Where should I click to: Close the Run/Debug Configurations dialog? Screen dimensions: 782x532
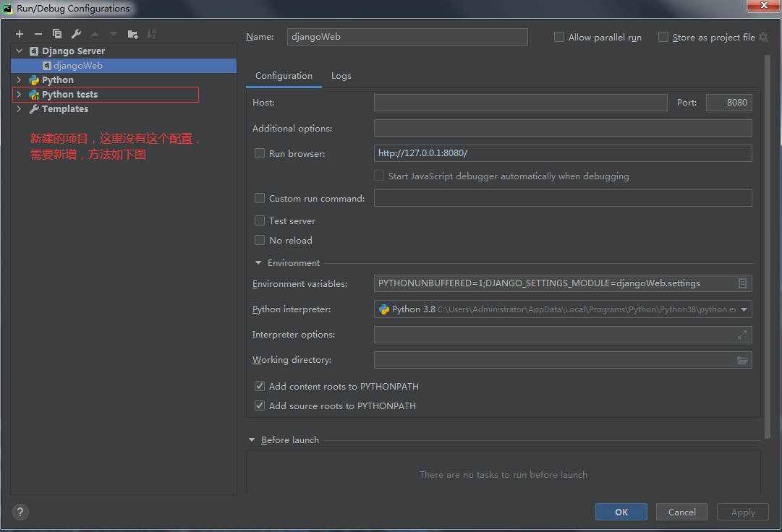(763, 6)
